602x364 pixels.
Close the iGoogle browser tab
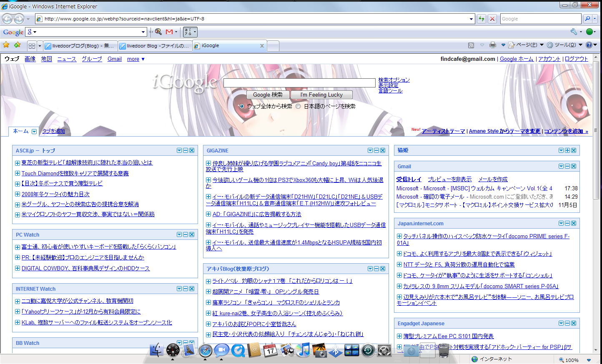click(262, 46)
